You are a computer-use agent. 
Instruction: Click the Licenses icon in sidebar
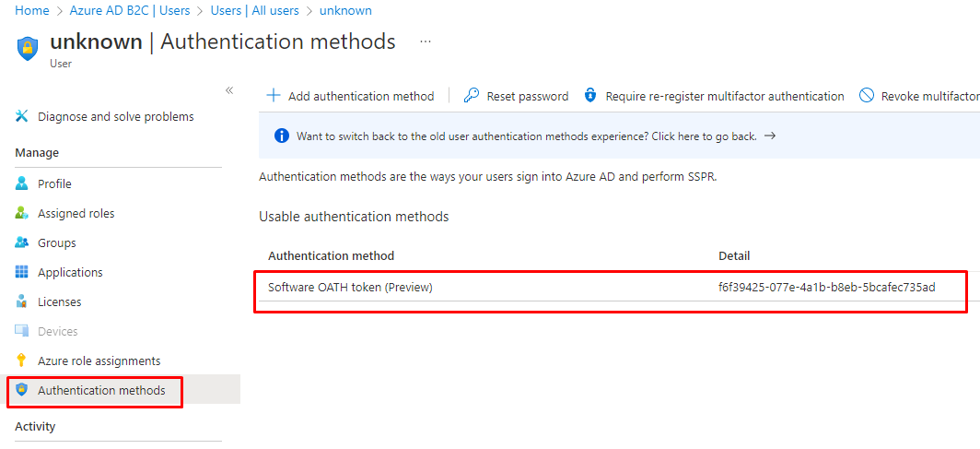[x=22, y=301]
